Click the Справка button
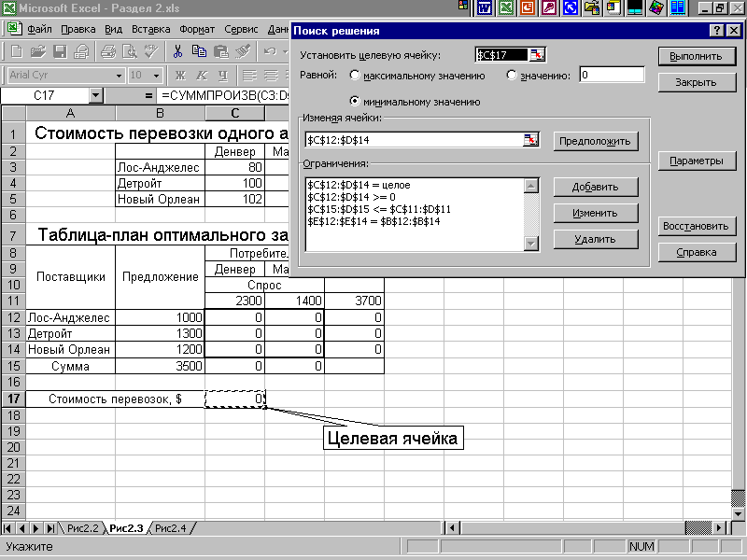The image size is (747, 560). point(696,252)
